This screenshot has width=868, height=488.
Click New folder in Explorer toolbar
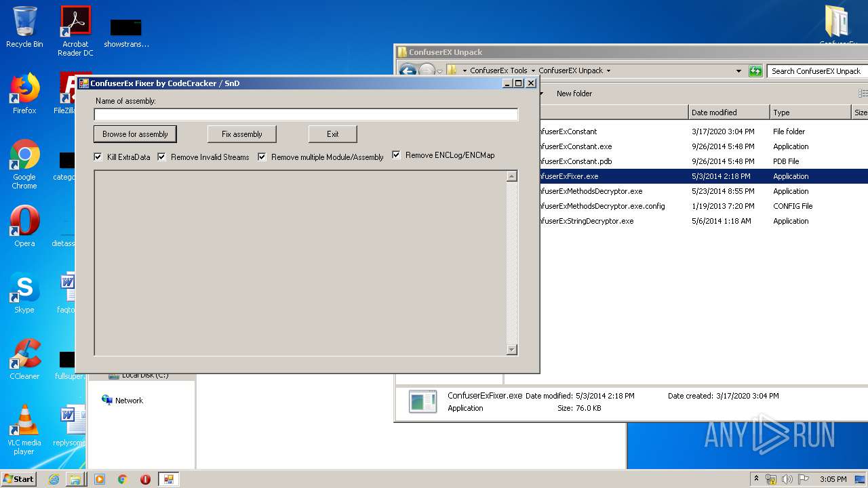pos(574,94)
